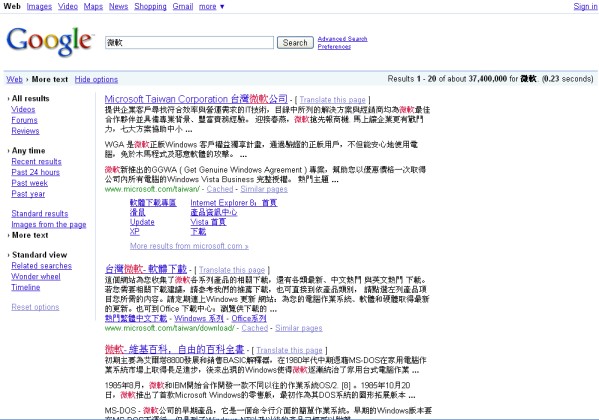This screenshot has height=420, width=599.
Task: Open Related searches option
Action: click(41, 266)
